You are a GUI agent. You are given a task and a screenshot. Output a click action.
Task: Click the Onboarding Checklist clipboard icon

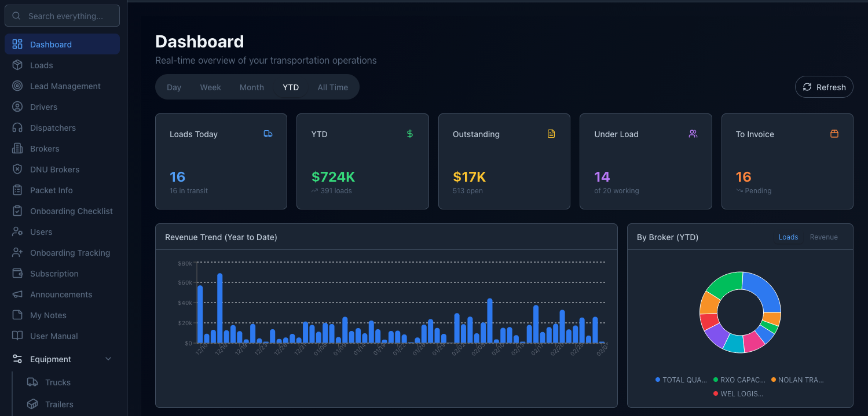click(x=17, y=211)
